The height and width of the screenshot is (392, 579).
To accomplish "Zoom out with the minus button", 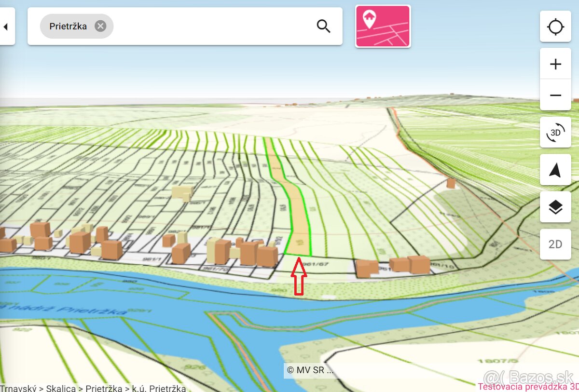I will (x=555, y=95).
